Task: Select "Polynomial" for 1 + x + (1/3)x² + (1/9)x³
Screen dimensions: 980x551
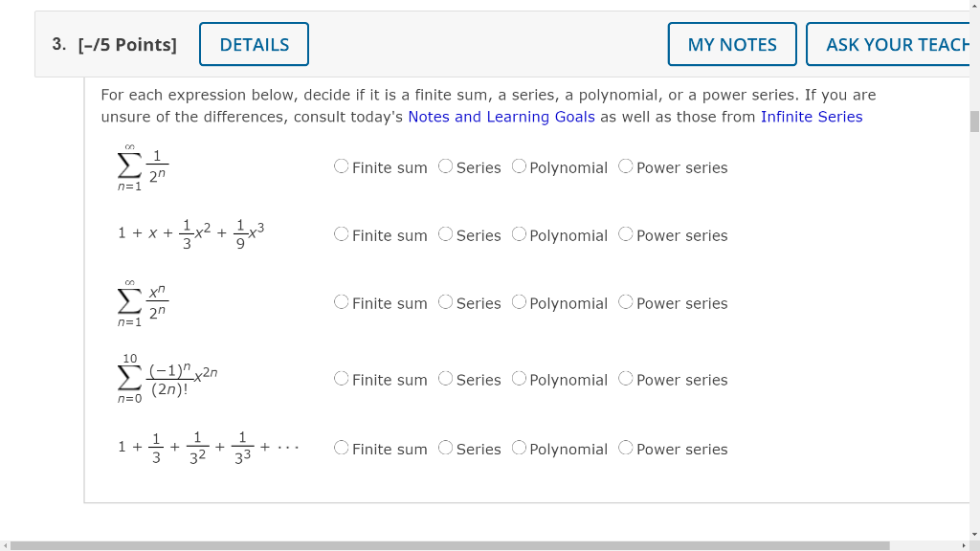Action: point(518,234)
